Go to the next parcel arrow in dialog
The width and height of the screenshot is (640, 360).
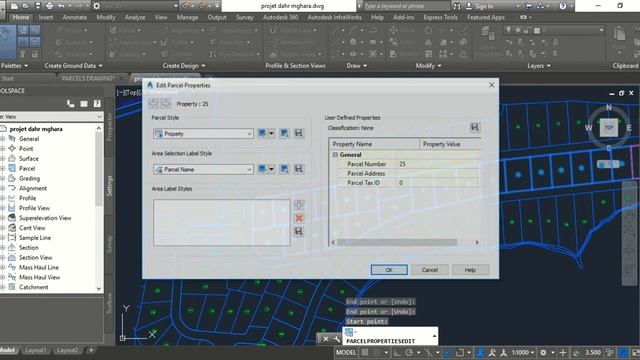(x=165, y=103)
